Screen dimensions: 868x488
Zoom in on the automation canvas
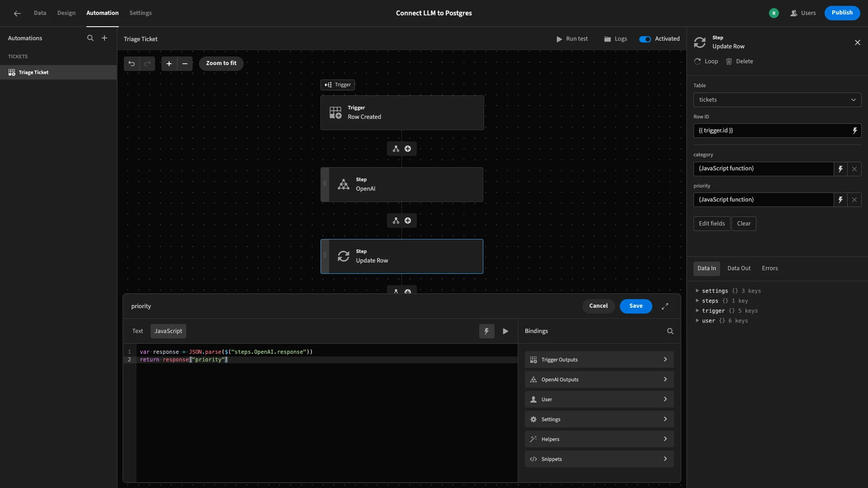click(169, 64)
